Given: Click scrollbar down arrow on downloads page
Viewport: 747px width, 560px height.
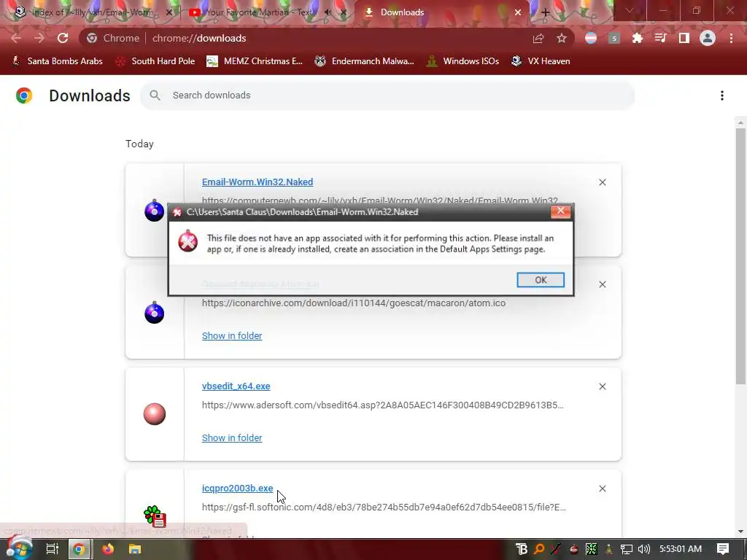Looking at the screenshot, I should point(740,532).
